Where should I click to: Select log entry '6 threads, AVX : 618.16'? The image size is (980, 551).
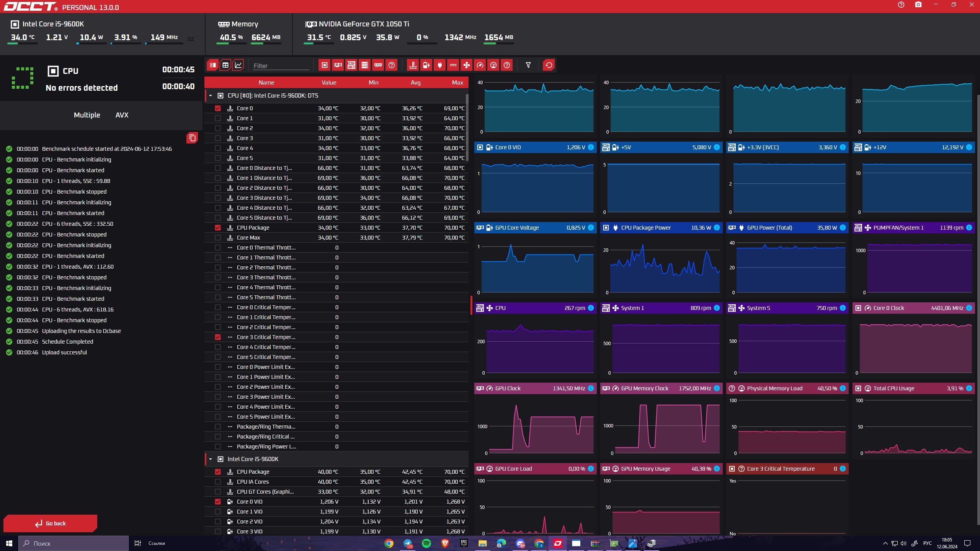click(78, 310)
